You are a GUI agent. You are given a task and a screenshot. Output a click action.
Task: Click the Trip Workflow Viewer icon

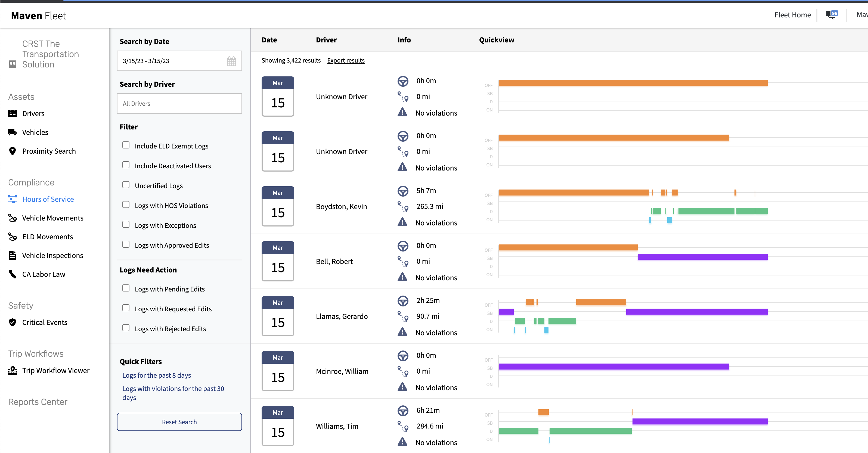click(x=13, y=370)
